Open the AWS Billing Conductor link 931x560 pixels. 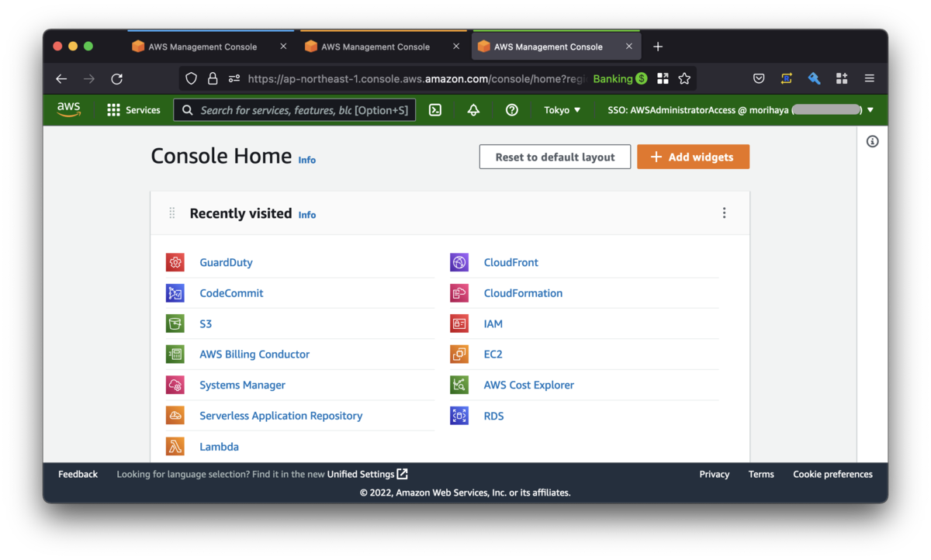(x=254, y=354)
